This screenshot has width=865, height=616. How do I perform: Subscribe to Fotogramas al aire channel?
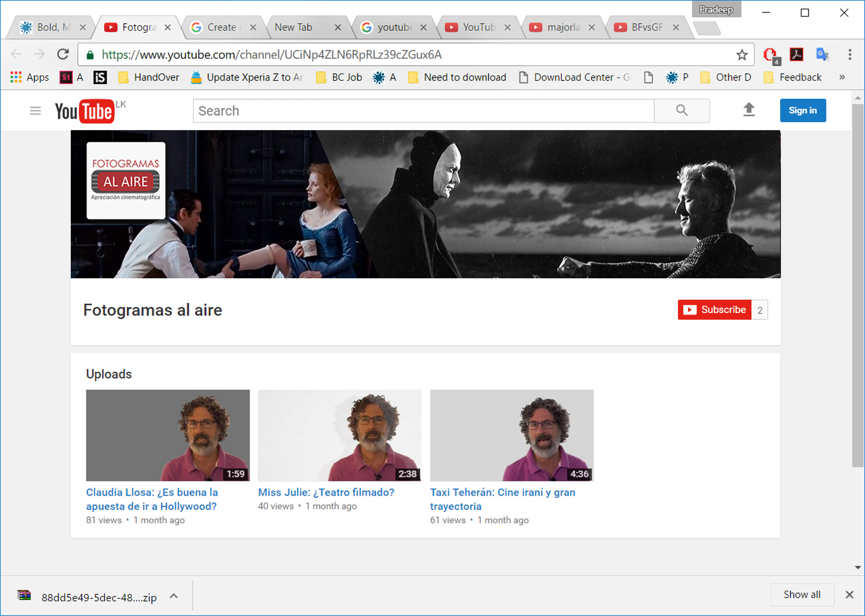point(715,310)
